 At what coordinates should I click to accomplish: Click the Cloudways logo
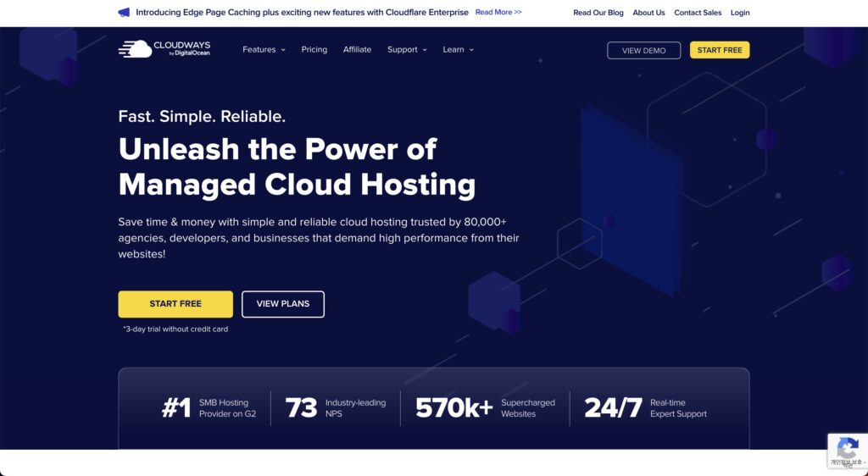tap(164, 48)
